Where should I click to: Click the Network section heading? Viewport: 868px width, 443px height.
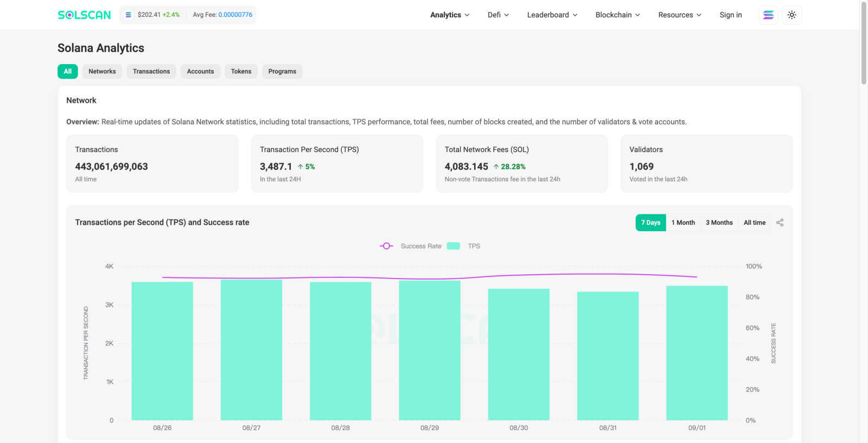pos(81,100)
